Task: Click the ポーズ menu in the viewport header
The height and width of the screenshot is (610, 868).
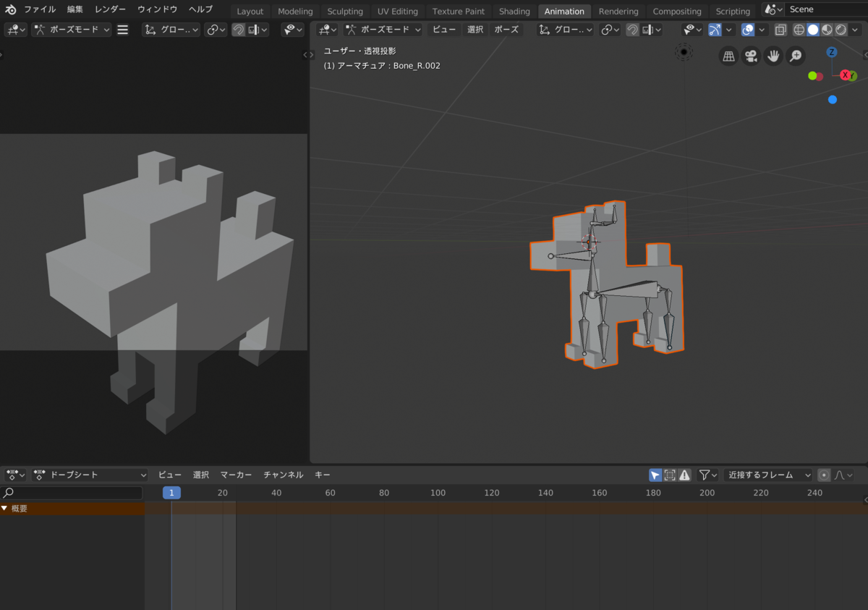Action: (506, 30)
